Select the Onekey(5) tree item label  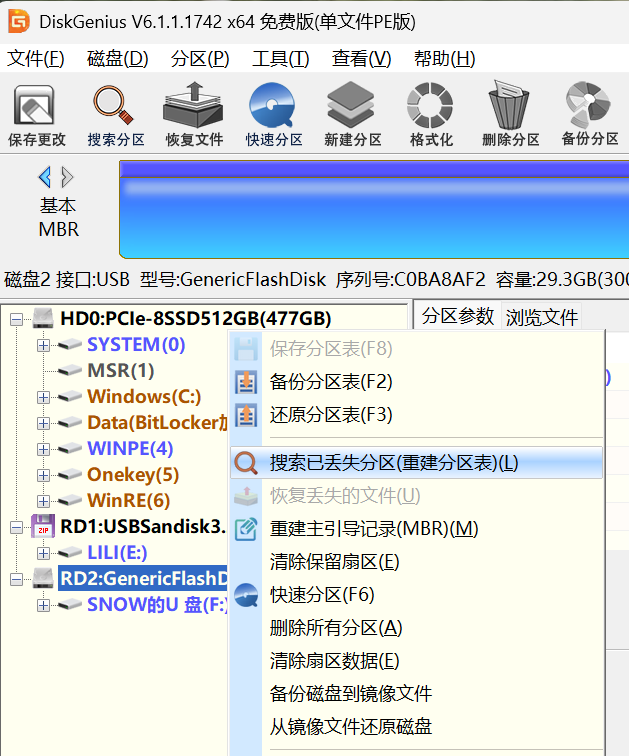click(x=133, y=474)
